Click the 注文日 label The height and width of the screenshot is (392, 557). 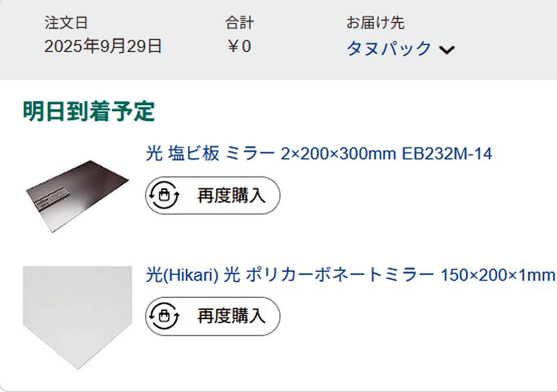(x=66, y=23)
